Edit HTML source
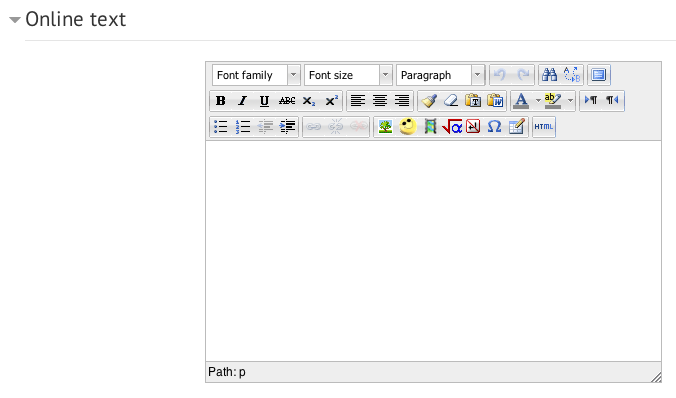 tap(544, 127)
